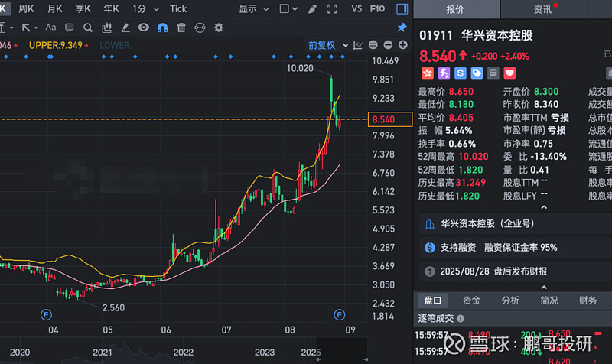
Task: Click the 10.020 high price annotation
Action: click(300, 68)
